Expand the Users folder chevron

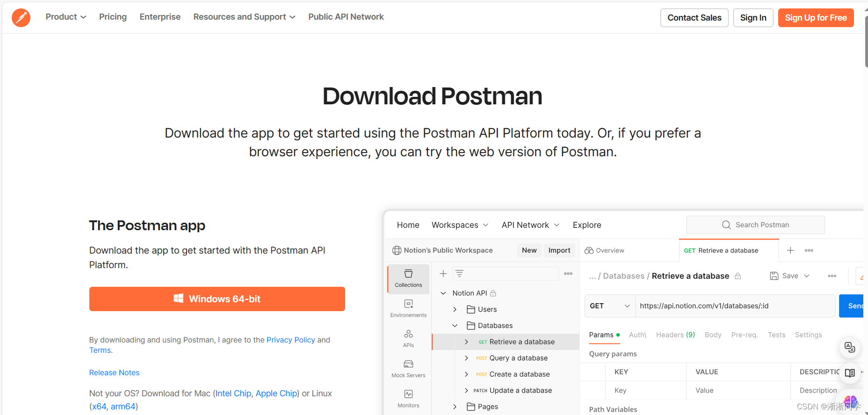pyautogui.click(x=455, y=309)
